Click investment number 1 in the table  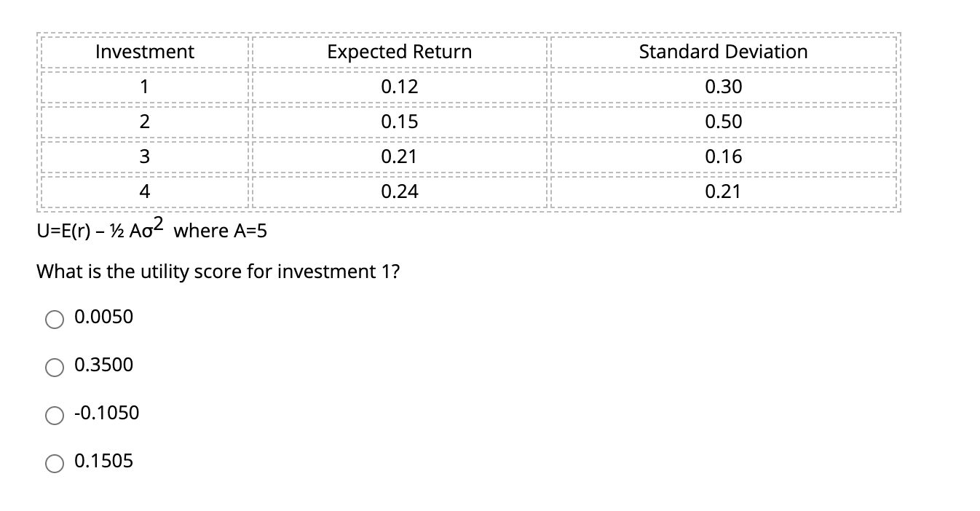pos(144,86)
